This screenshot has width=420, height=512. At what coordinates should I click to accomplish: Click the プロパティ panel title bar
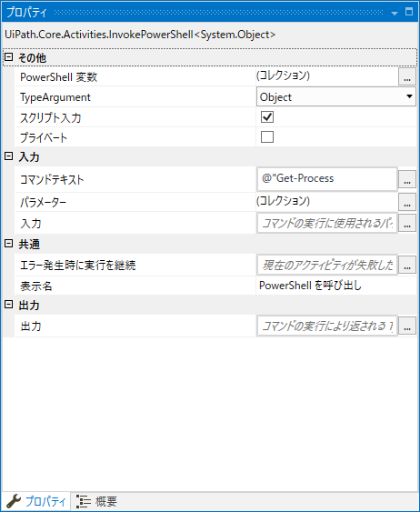tap(210, 13)
